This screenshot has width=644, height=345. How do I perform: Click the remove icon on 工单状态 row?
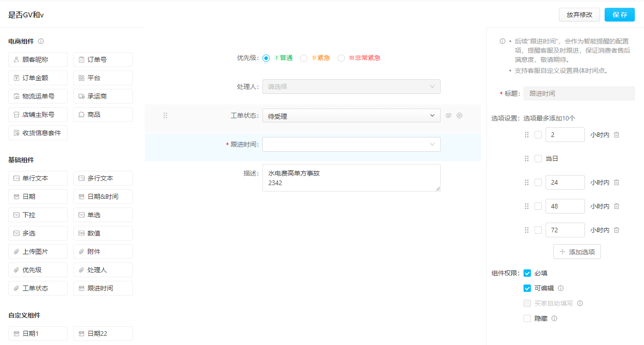(459, 115)
